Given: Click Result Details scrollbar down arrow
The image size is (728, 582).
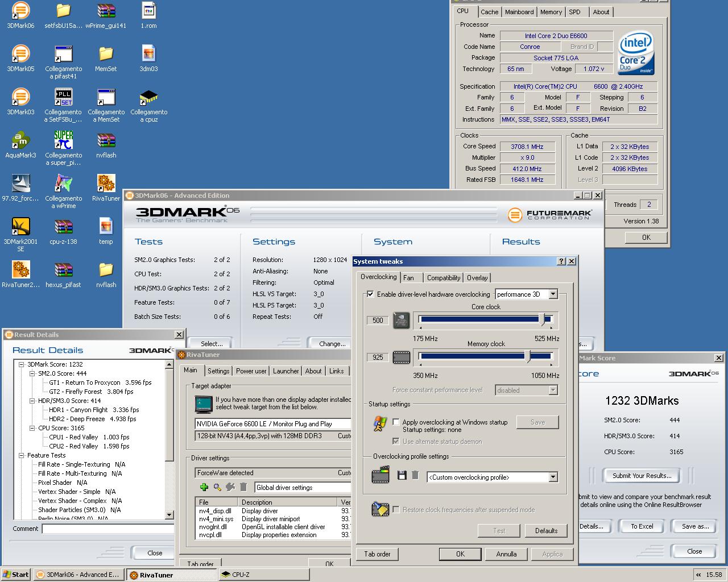Looking at the screenshot, I should 169,515.
